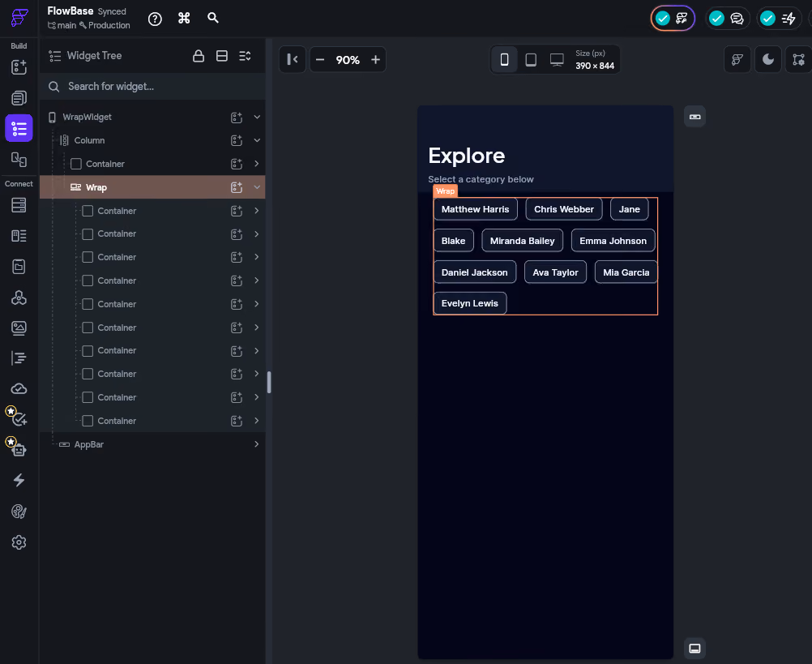Switch canvas to desktop device view
The image size is (812, 664).
[x=557, y=59]
